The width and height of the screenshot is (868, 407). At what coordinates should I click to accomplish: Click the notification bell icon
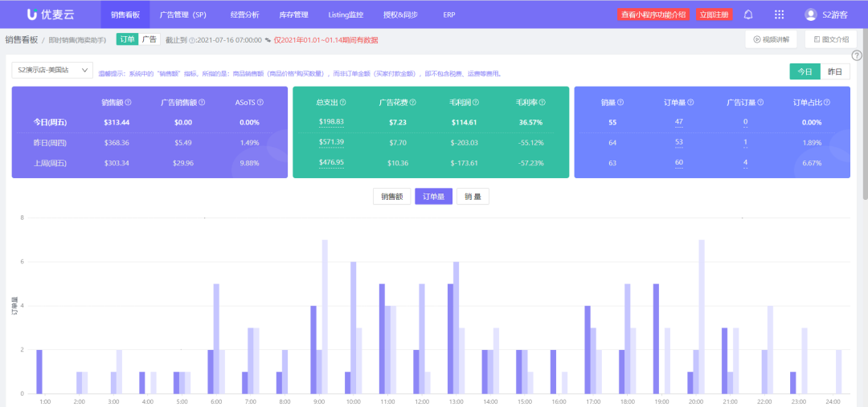click(x=748, y=14)
